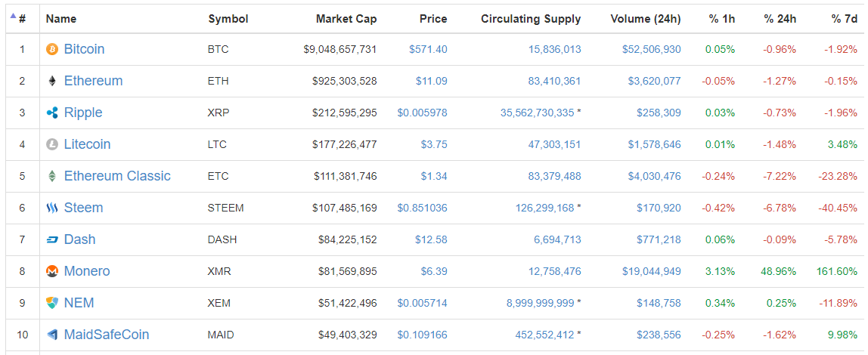Click Monero 7d change 161.60%
Viewport: 868px width, 355px height.
836,271
